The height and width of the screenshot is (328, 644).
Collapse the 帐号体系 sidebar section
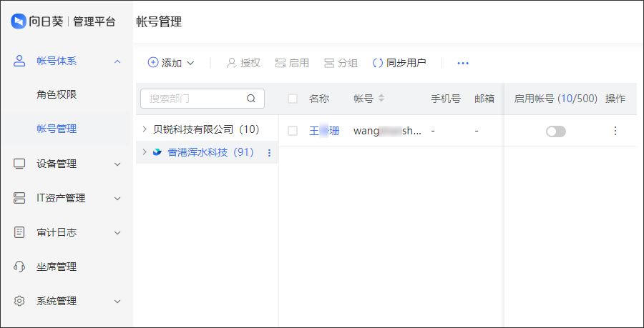(x=118, y=61)
